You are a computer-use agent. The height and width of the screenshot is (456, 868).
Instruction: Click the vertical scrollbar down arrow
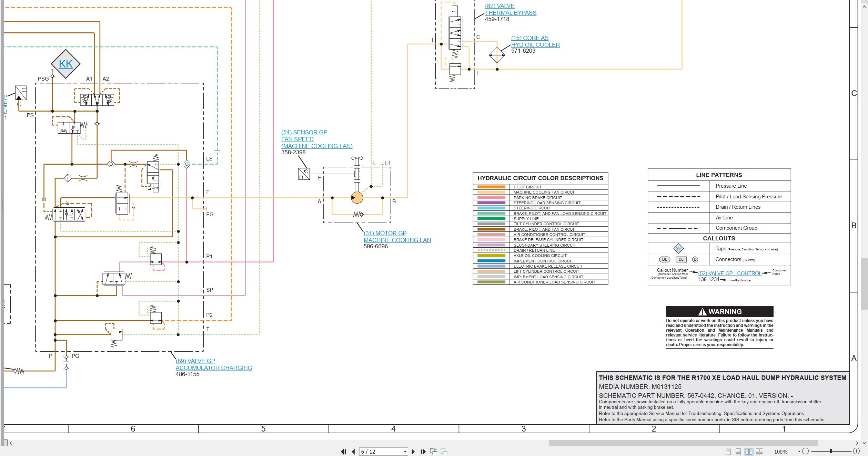pos(864,443)
